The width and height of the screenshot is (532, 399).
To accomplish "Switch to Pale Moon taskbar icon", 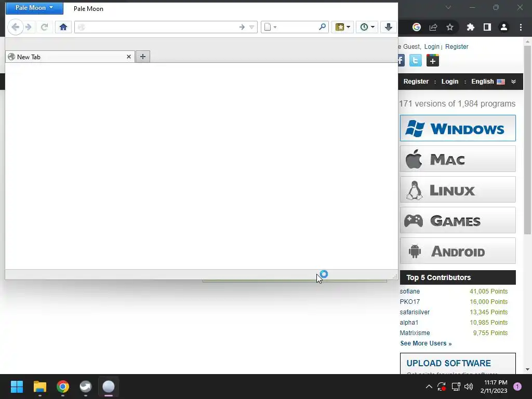I will click(x=109, y=387).
